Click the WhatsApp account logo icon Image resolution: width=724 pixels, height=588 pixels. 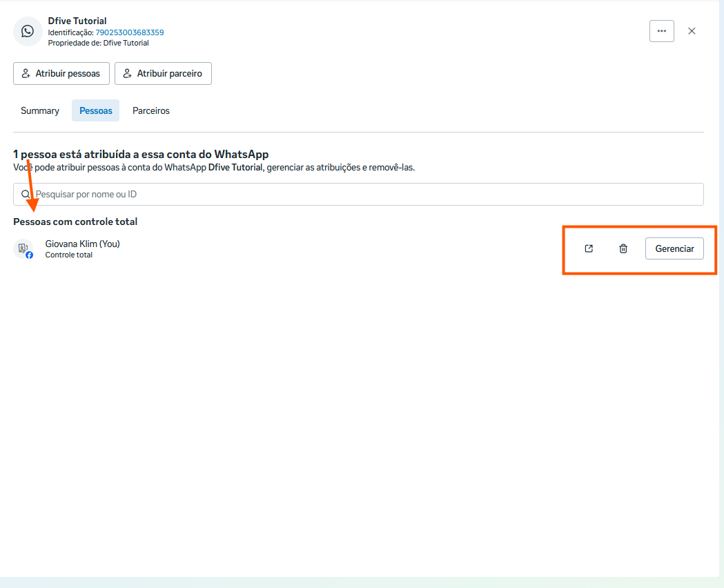[28, 32]
